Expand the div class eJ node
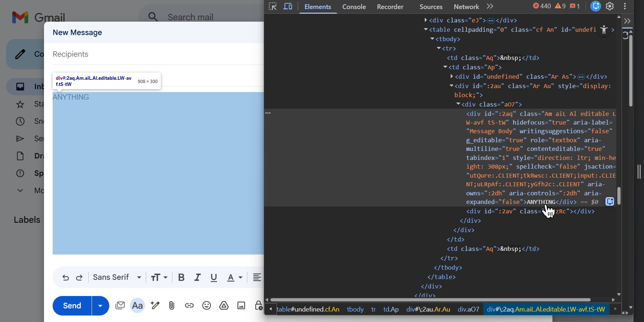The height and width of the screenshot is (322, 644). [x=426, y=20]
